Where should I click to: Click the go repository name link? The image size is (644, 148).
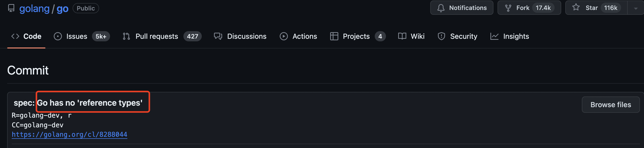[62, 9]
